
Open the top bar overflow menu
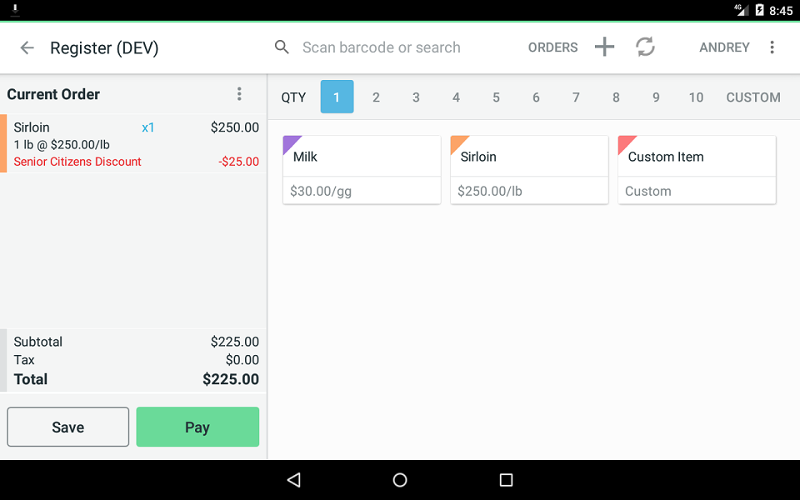[772, 47]
